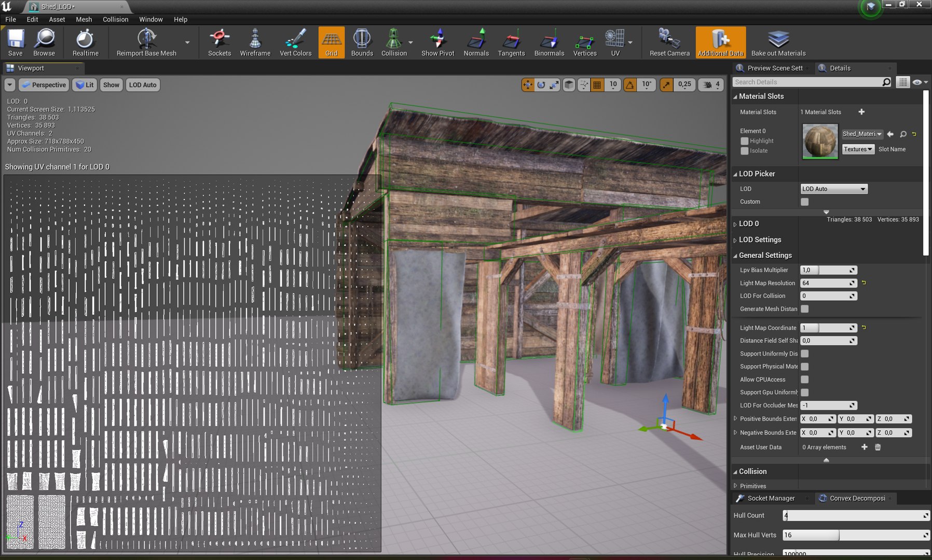This screenshot has height=560, width=932.
Task: Show Vertices toolbar icon
Action: (x=585, y=43)
